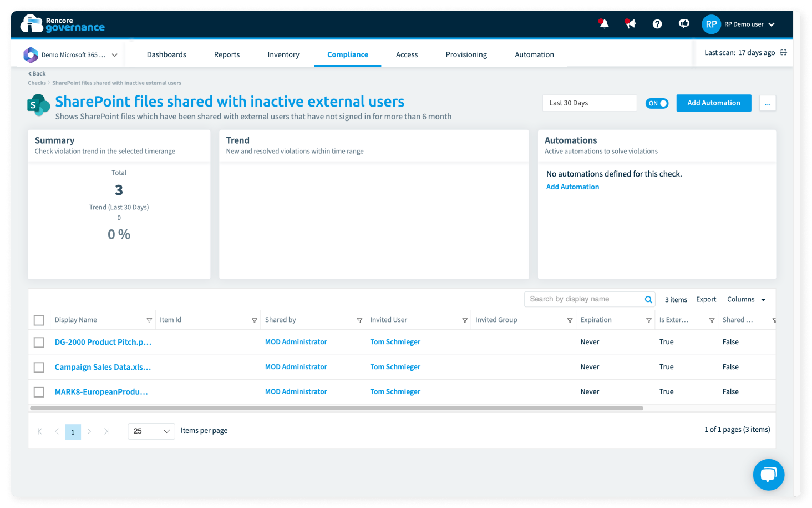812x508 pixels.
Task: Go to first page arrow
Action: (x=40, y=431)
